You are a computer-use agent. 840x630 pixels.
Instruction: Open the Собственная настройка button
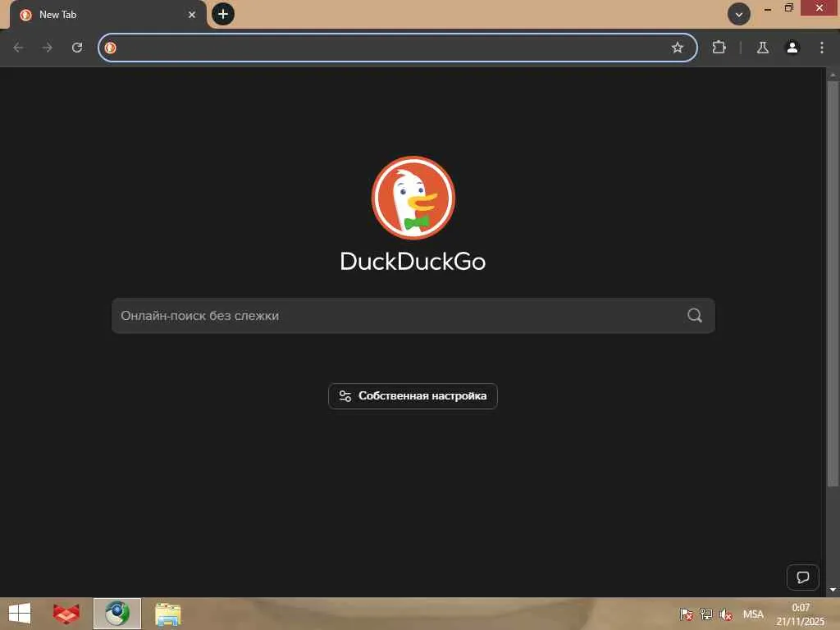coord(413,396)
